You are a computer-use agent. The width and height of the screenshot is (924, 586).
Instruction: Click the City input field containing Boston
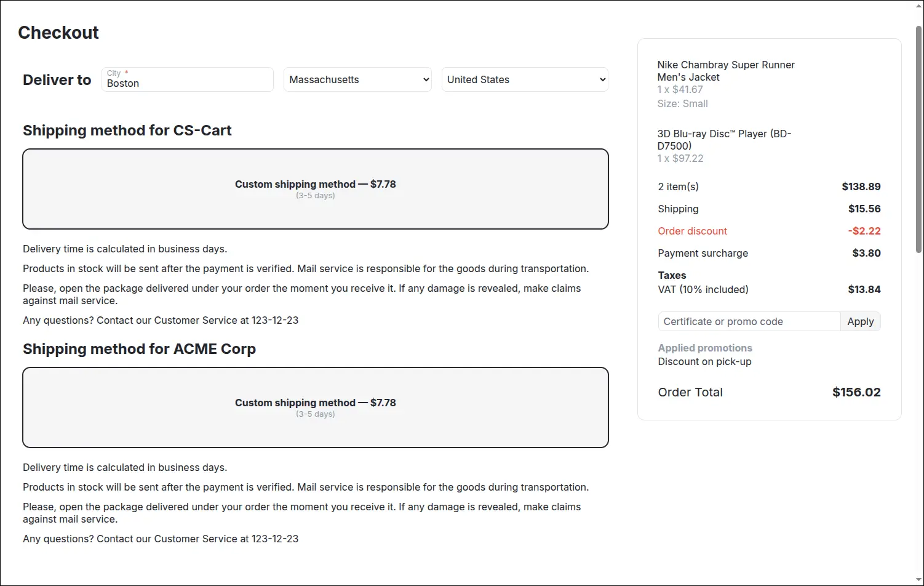click(x=188, y=79)
